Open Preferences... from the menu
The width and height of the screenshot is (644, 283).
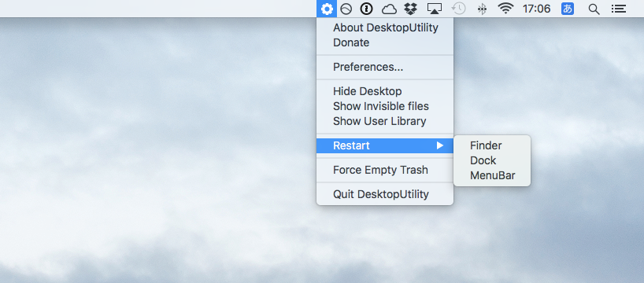pyautogui.click(x=385, y=67)
